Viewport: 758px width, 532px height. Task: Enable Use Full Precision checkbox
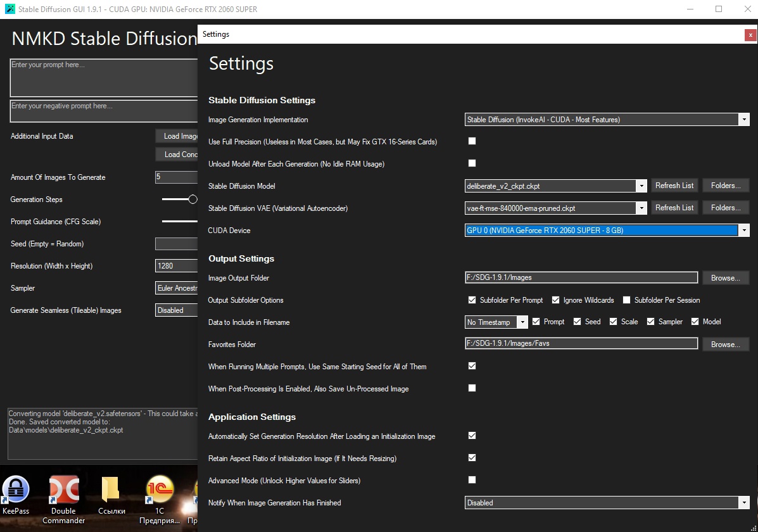[x=472, y=141]
